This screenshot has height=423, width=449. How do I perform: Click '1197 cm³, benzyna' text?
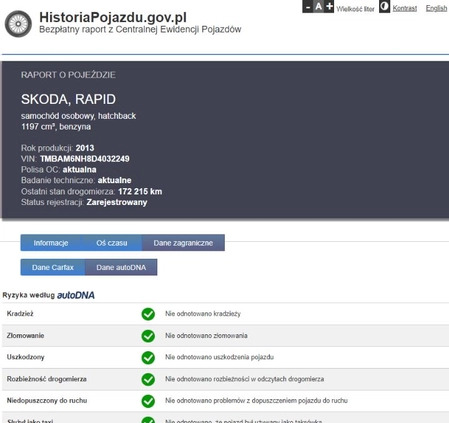pyautogui.click(x=56, y=127)
